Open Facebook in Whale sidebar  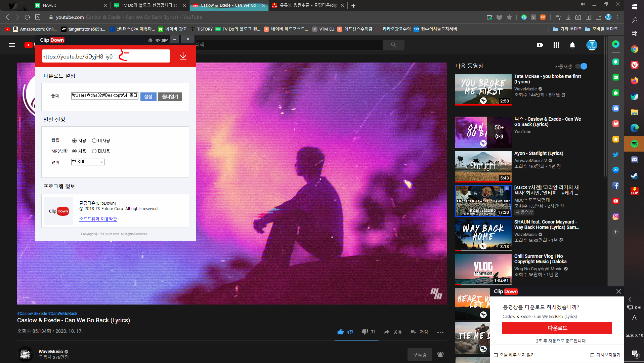(x=616, y=186)
